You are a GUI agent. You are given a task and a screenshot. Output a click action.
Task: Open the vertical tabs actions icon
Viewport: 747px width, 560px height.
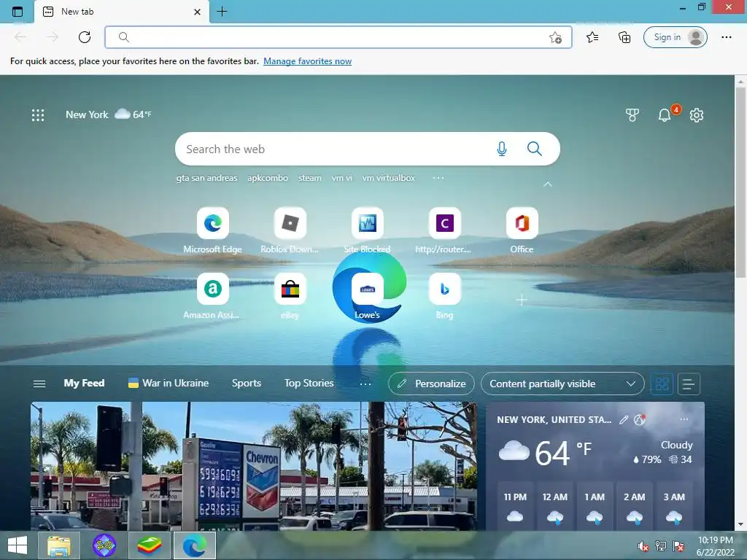18,12
